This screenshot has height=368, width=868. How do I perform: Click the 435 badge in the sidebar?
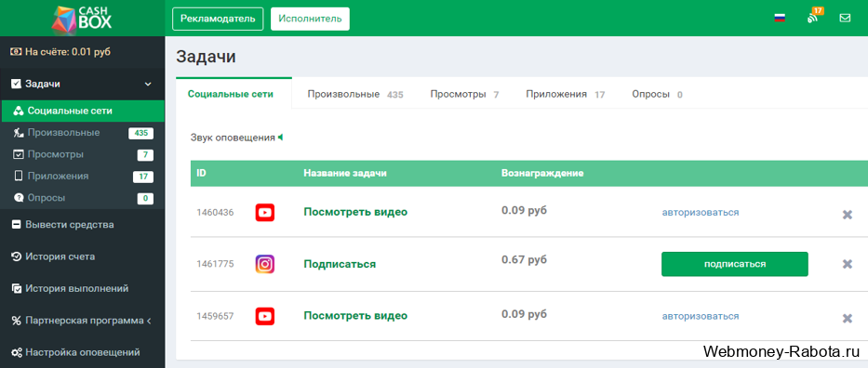pos(140,133)
